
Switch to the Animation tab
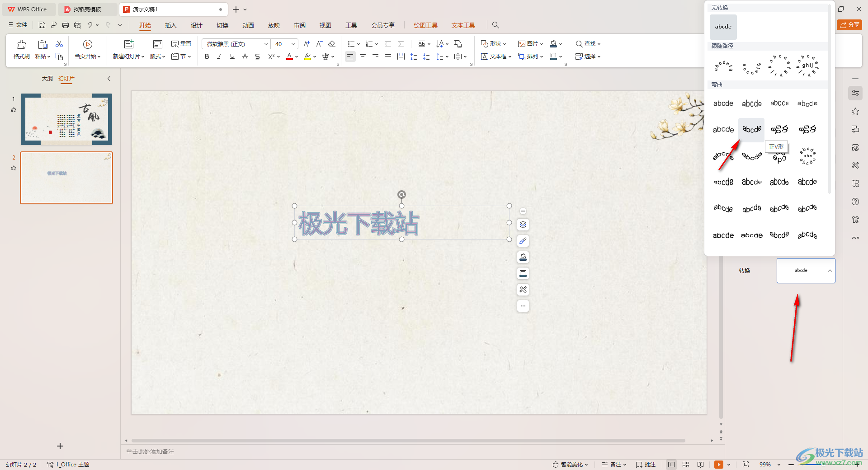point(248,25)
